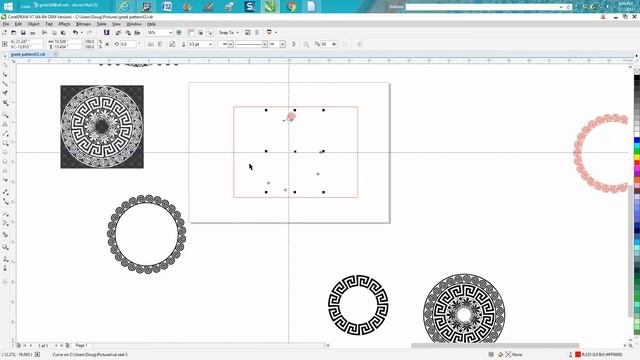The height and width of the screenshot is (360, 640).
Task: Click the Save icon in standard toolbar
Action: pos(23,32)
